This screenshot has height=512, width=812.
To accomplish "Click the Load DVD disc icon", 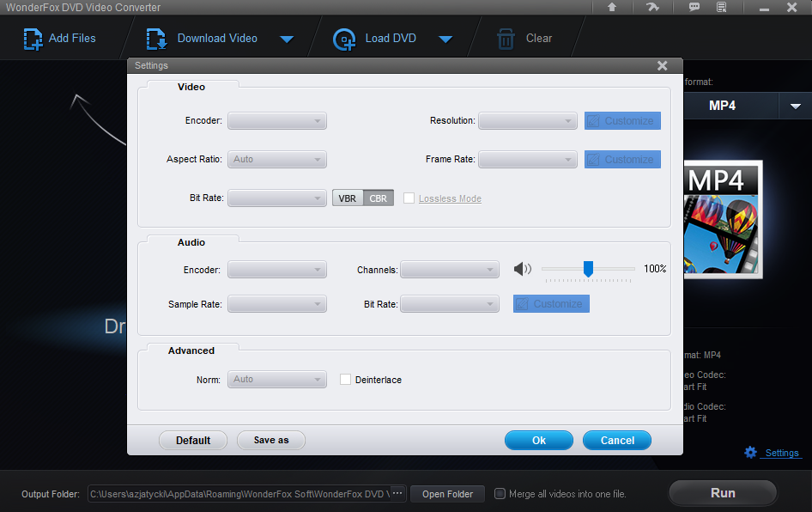I will tap(344, 40).
